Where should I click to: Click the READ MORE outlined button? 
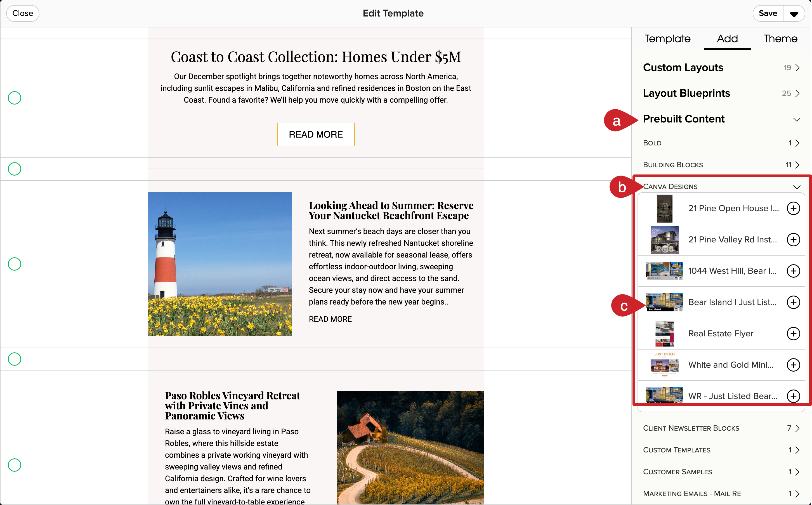tap(315, 134)
